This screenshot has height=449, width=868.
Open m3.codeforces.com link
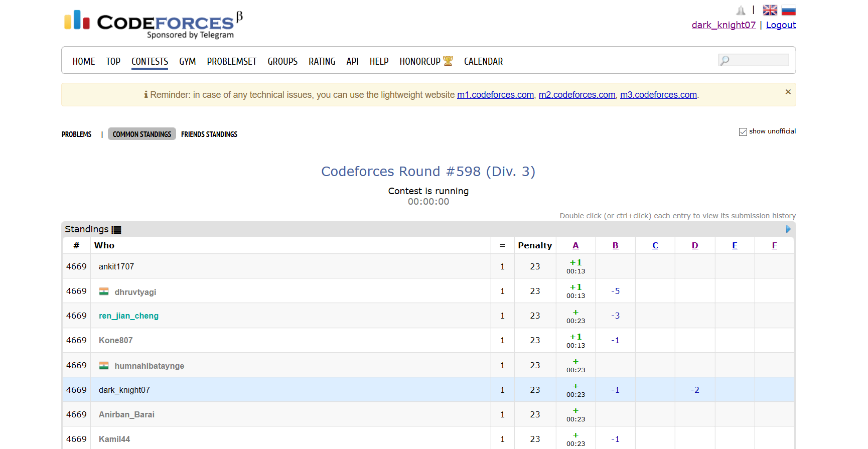click(x=658, y=95)
